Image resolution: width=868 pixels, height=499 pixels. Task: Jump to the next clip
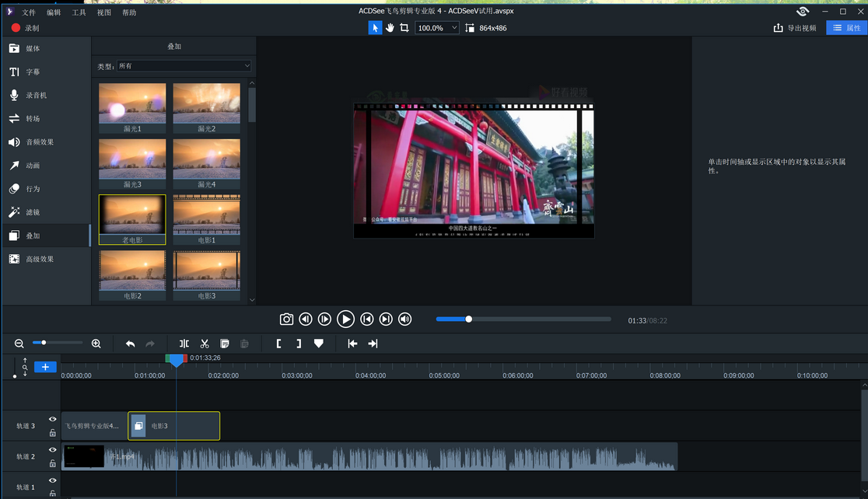coord(386,319)
